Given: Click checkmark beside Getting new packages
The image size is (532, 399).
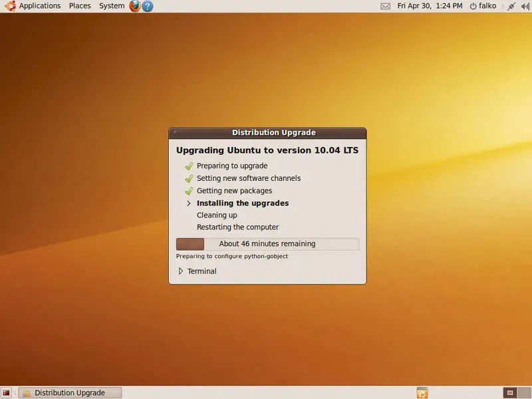Looking at the screenshot, I should [x=189, y=191].
